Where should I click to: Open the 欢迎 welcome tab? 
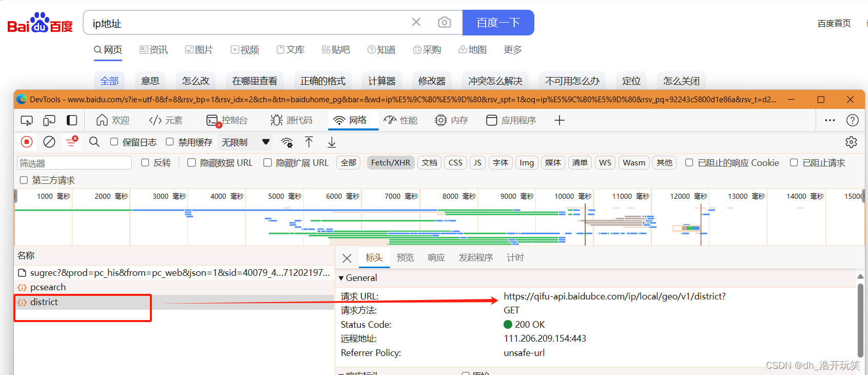point(113,120)
